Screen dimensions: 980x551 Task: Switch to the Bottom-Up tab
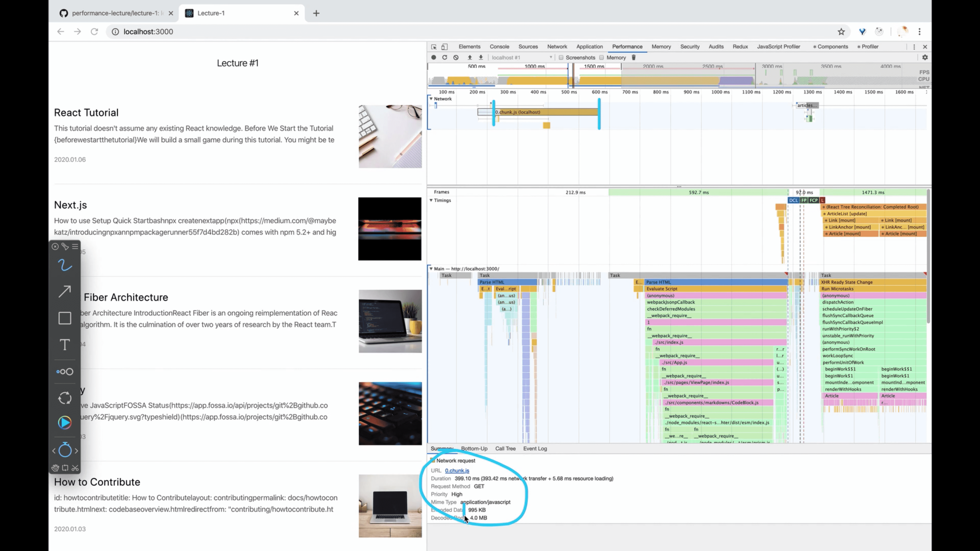point(474,449)
